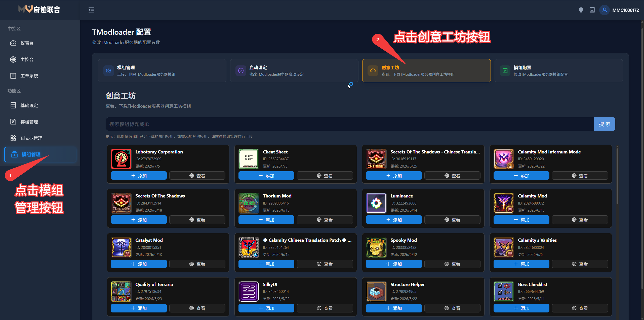Image resolution: width=644 pixels, height=320 pixels.
Task: Click the Quality of Terraria thumbnail
Action: 121,292
